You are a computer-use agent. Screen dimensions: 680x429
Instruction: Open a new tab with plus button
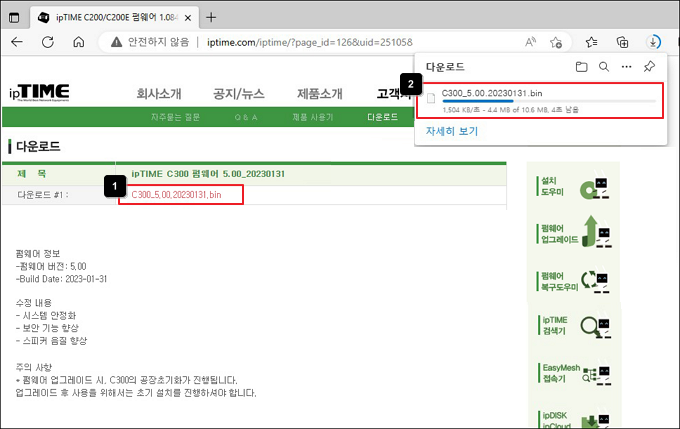click(x=211, y=17)
